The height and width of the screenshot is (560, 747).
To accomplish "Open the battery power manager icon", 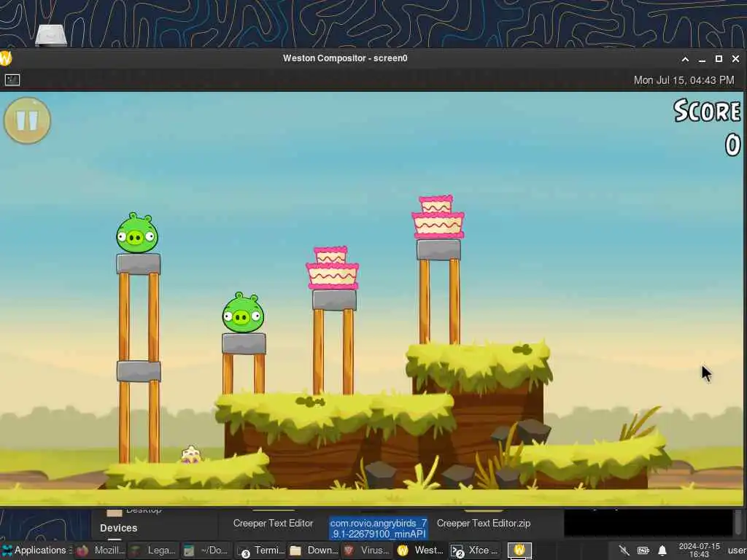I will [x=643, y=551].
